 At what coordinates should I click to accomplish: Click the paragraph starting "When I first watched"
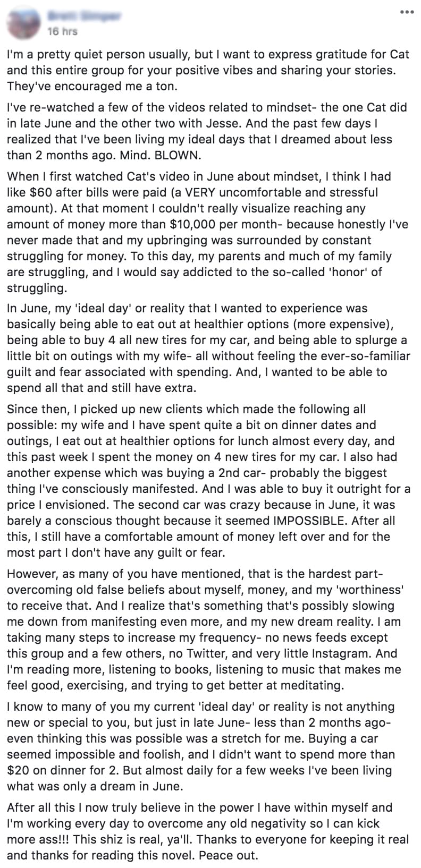pos(207,232)
